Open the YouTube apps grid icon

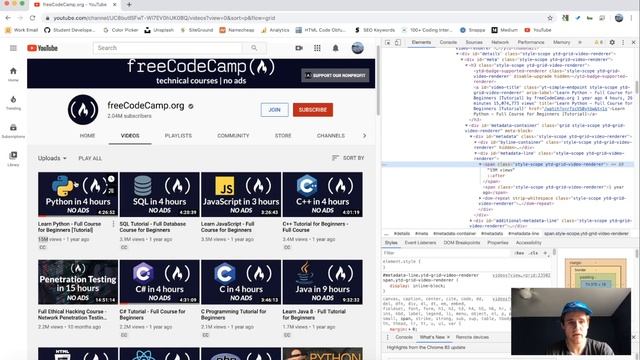click(x=317, y=48)
